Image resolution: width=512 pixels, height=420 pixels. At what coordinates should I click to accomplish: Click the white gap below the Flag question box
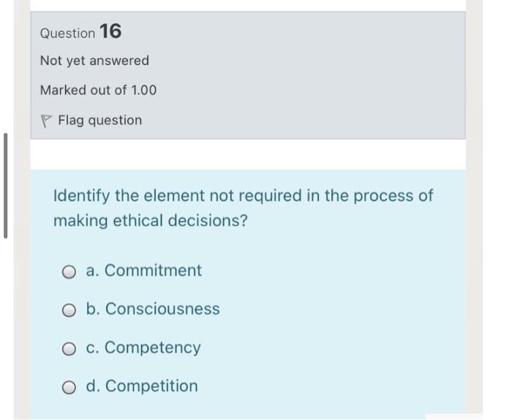248,154
